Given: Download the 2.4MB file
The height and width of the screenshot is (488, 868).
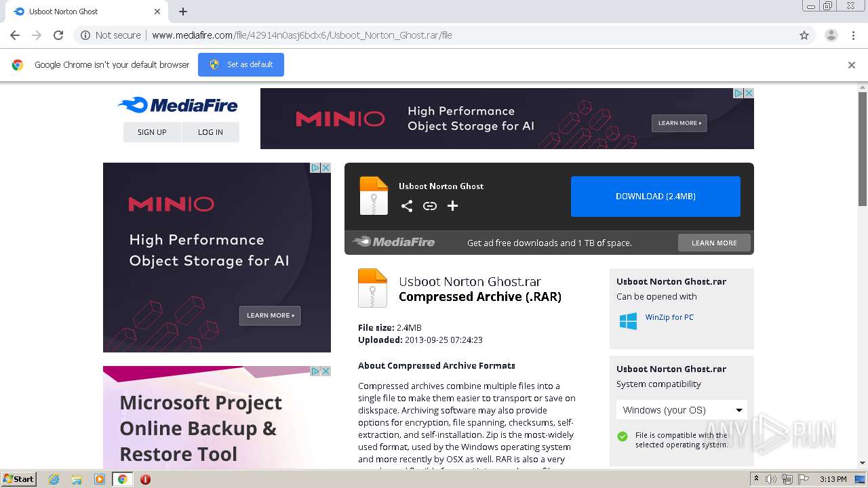Looking at the screenshot, I should tap(656, 197).
